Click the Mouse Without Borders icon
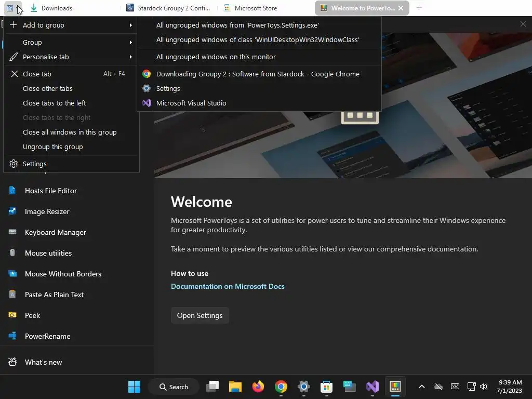 coord(12,273)
